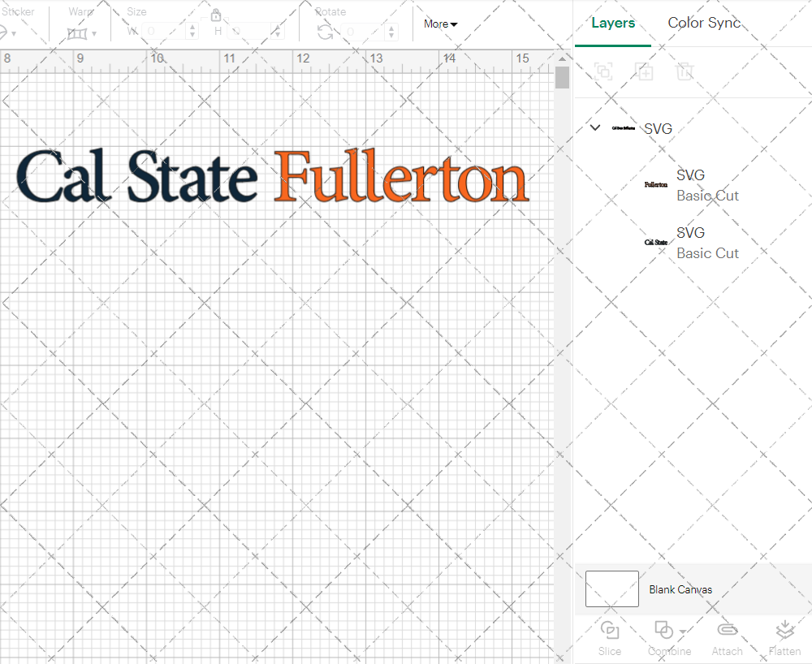Select the Slice tool
Screen dimensions: 812x664
pyautogui.click(x=609, y=637)
